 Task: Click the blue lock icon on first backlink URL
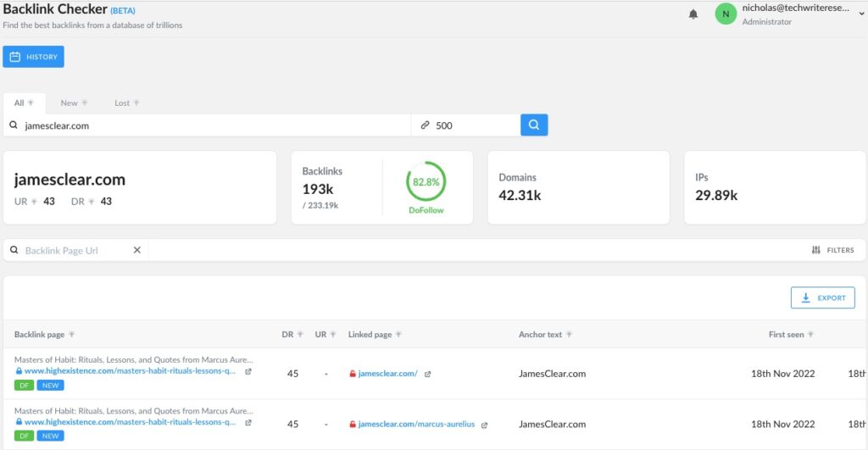(19, 371)
